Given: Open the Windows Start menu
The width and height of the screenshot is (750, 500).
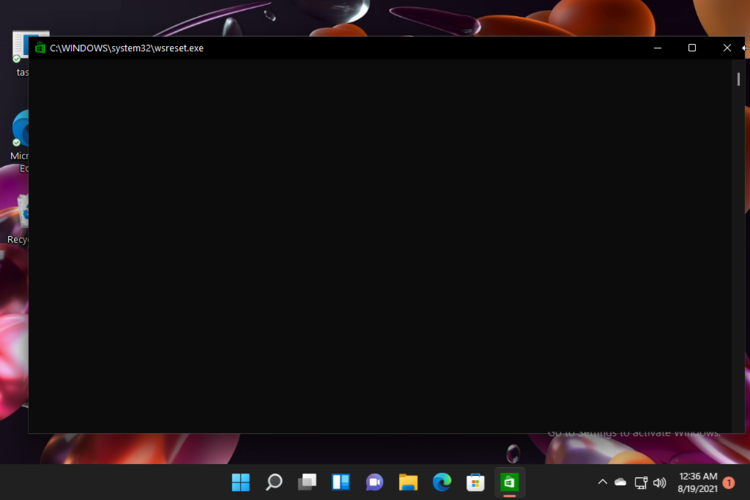Looking at the screenshot, I should 241,482.
